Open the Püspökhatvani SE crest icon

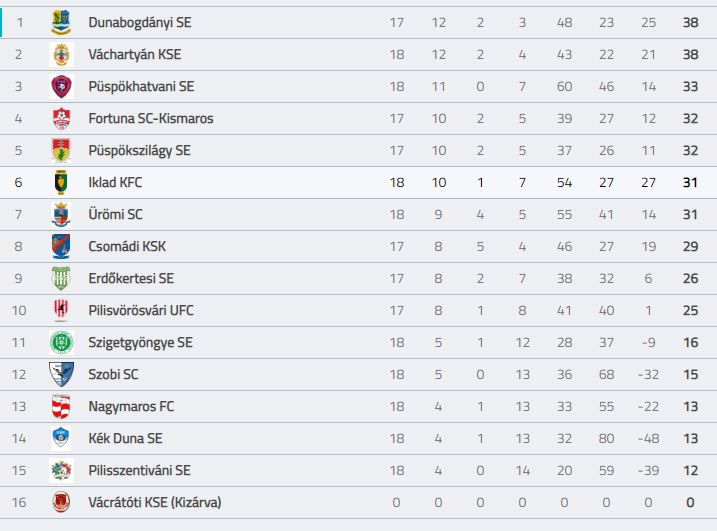click(x=61, y=86)
